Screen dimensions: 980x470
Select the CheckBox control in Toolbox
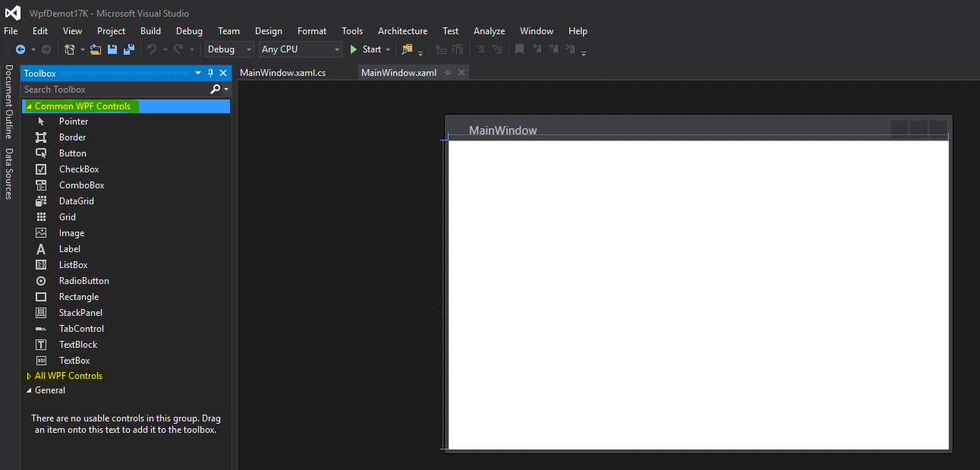(x=79, y=169)
